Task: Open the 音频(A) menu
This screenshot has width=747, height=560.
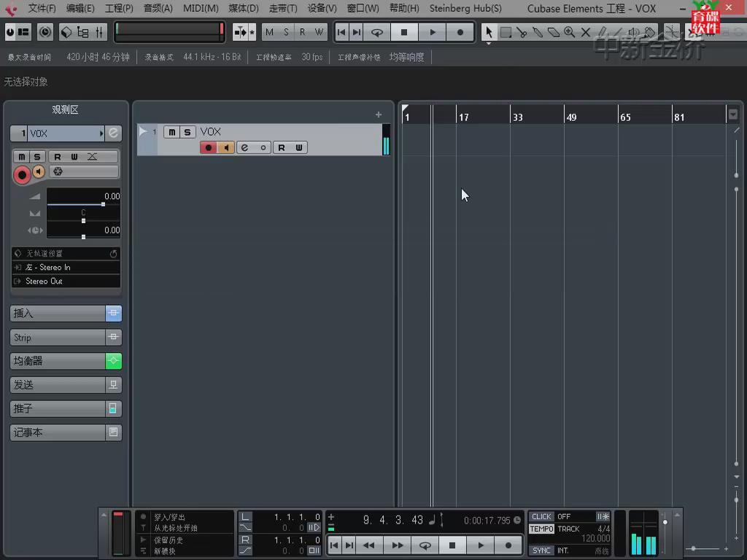Action: tap(158, 9)
